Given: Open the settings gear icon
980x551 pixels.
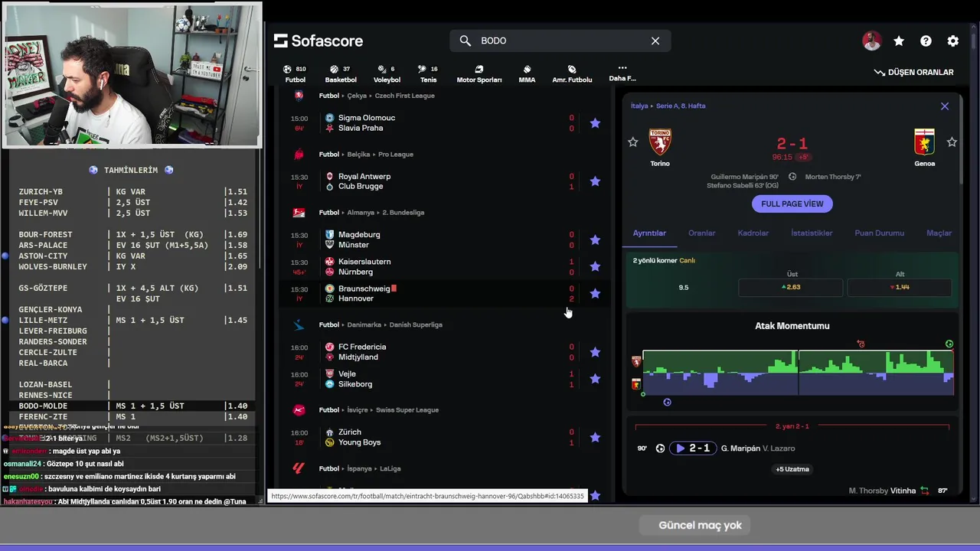Looking at the screenshot, I should click(x=952, y=41).
